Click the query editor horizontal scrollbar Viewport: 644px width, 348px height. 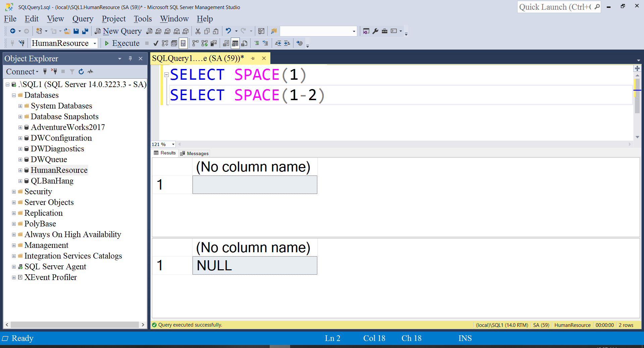[405, 144]
